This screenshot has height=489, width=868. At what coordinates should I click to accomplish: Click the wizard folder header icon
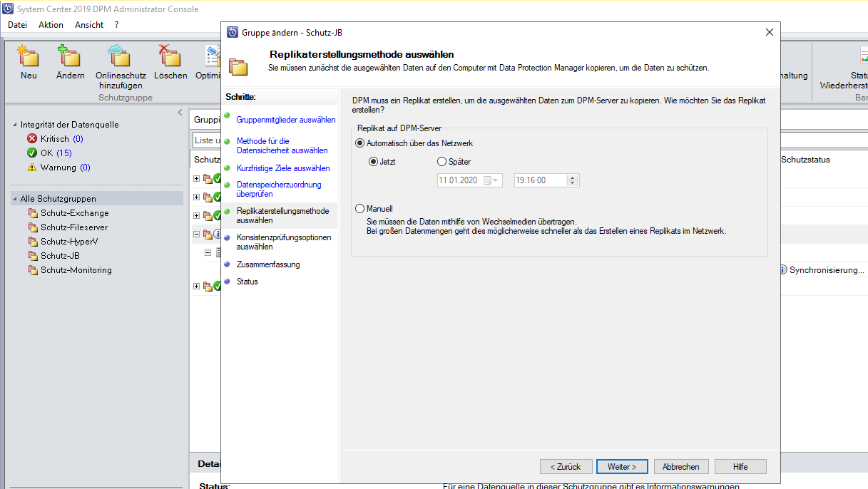[x=238, y=67]
